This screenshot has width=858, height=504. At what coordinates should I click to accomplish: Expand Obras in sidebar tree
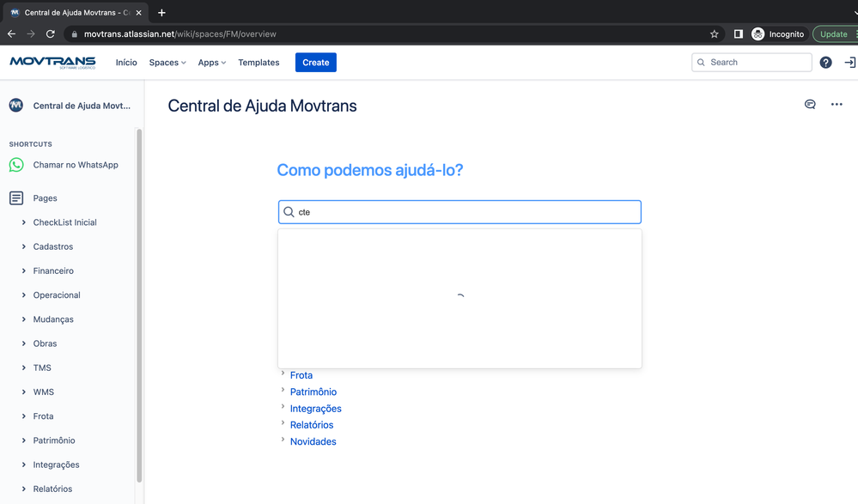(23, 343)
